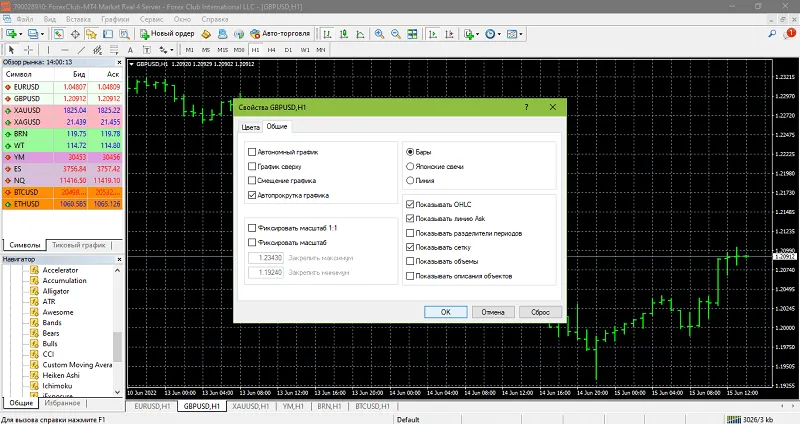
Task: Click the Новый ордер button
Action: point(167,34)
